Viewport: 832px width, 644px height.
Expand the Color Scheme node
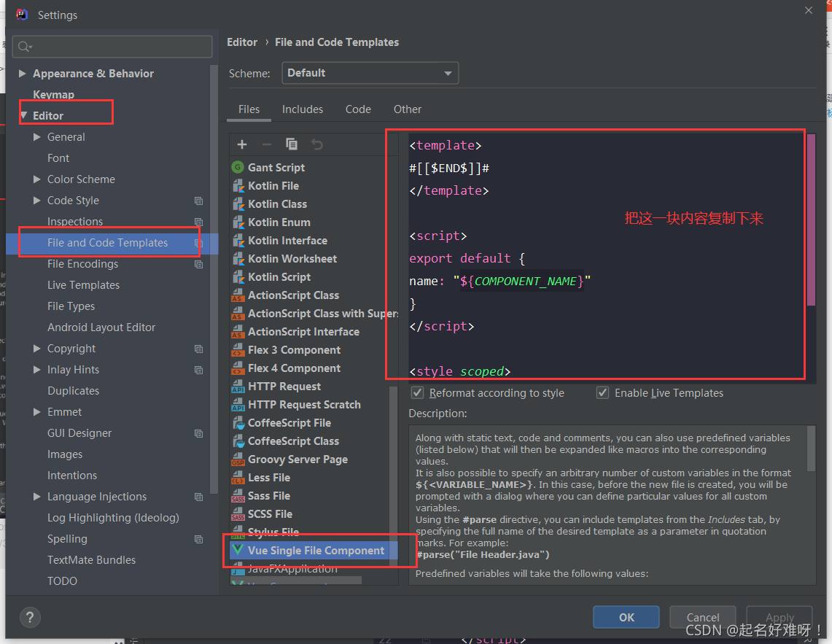click(x=36, y=179)
